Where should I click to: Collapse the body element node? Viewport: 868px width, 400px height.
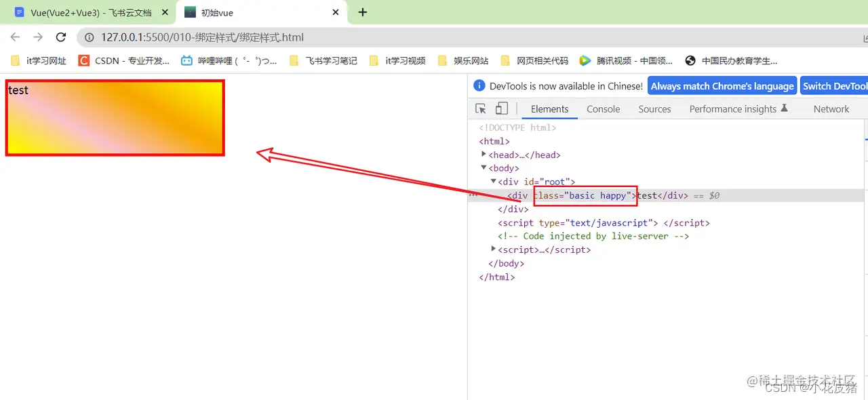pos(484,168)
